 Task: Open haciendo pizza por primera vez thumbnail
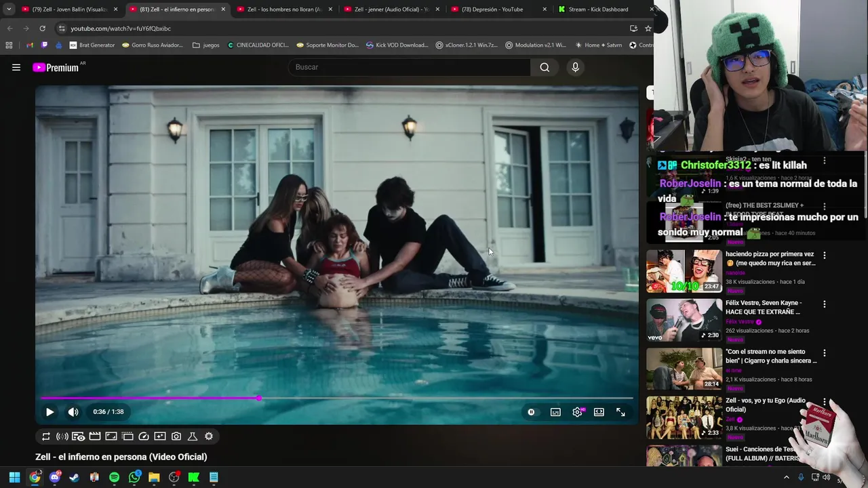[x=684, y=271]
